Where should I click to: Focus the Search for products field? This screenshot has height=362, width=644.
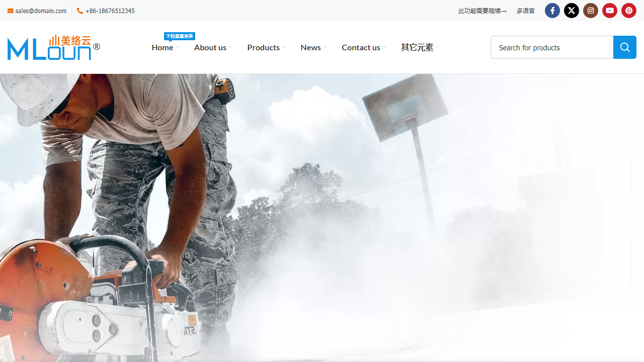[x=552, y=47]
